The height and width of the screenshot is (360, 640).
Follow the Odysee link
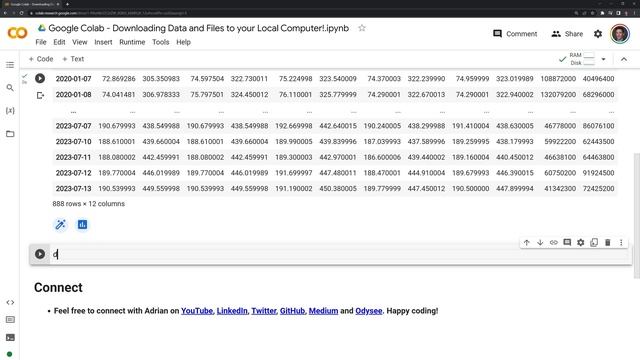pyautogui.click(x=369, y=311)
